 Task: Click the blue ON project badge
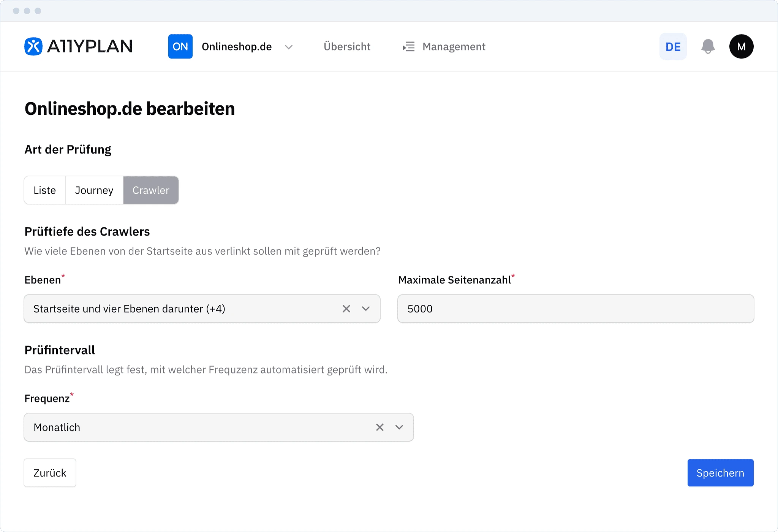pos(180,46)
